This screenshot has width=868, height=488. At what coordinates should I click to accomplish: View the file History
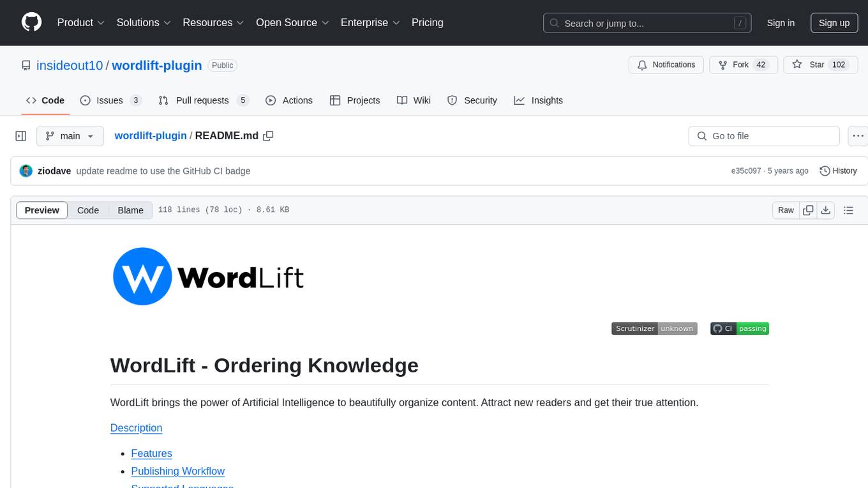(838, 171)
